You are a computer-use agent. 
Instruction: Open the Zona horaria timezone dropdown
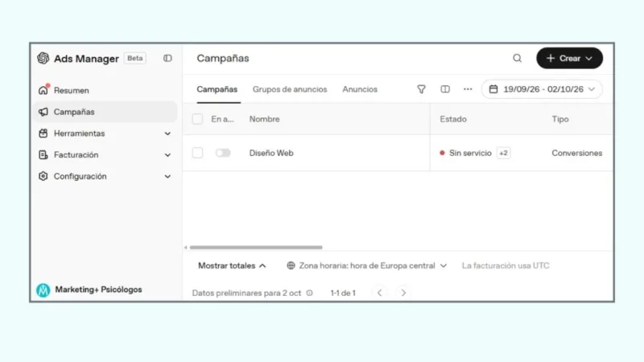click(367, 265)
